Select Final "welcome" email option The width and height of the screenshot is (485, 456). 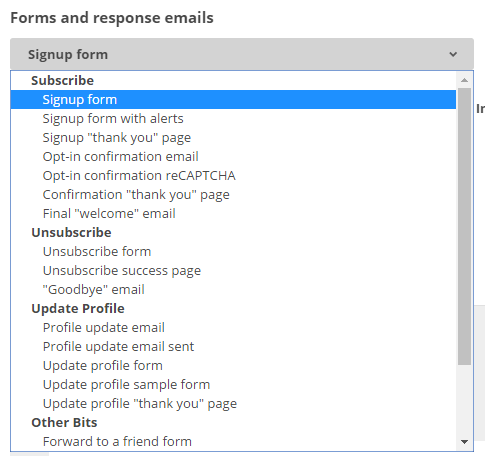click(233, 213)
